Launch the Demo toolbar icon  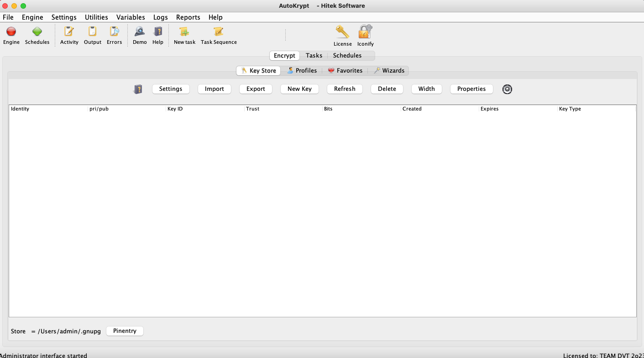(140, 32)
